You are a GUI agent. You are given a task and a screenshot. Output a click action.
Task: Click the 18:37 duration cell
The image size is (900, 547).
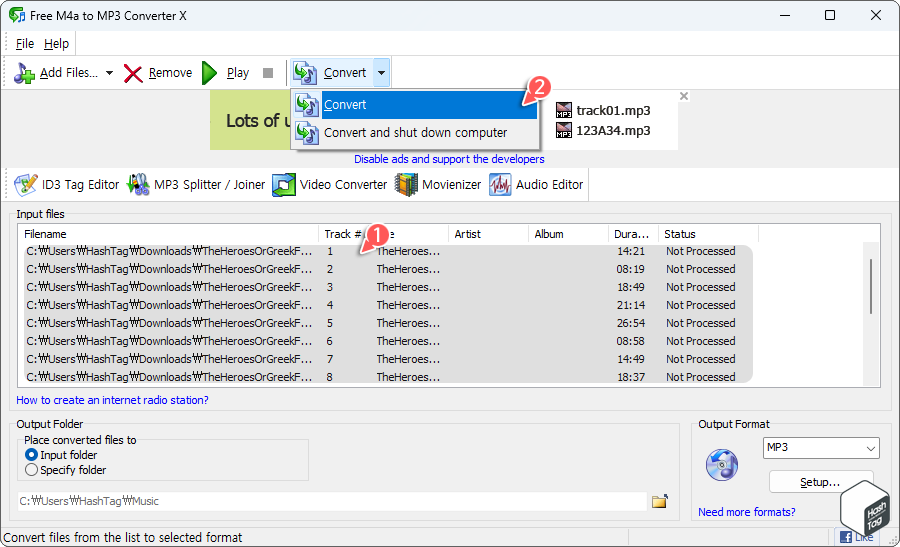click(631, 377)
